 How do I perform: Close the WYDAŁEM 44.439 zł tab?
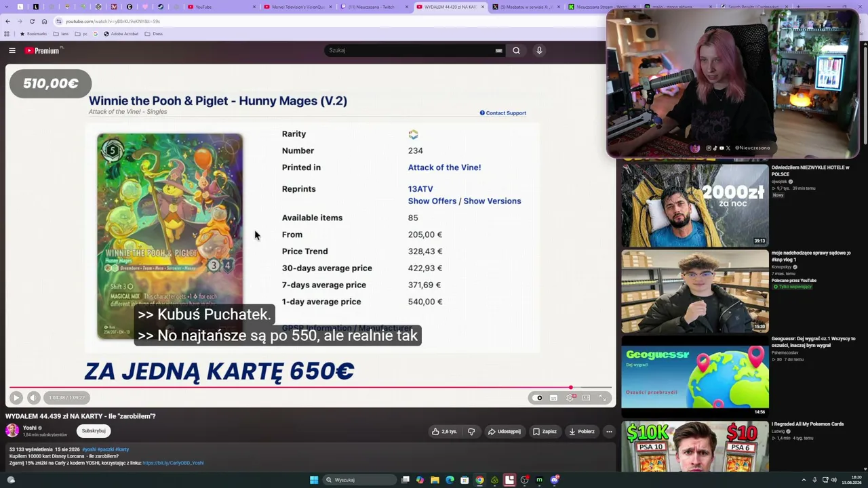pyautogui.click(x=484, y=7)
